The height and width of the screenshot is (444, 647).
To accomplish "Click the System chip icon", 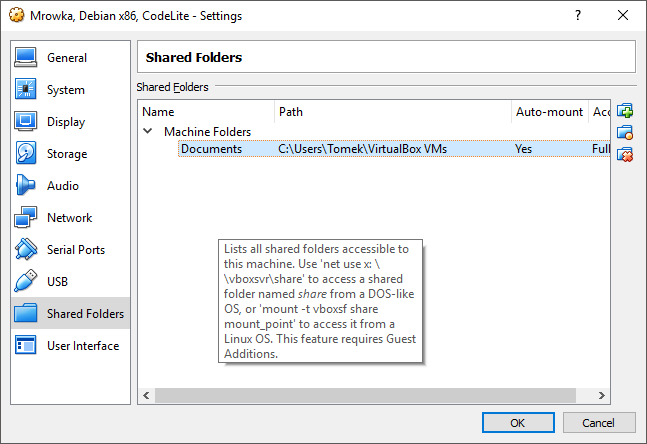I will pyautogui.click(x=26, y=90).
